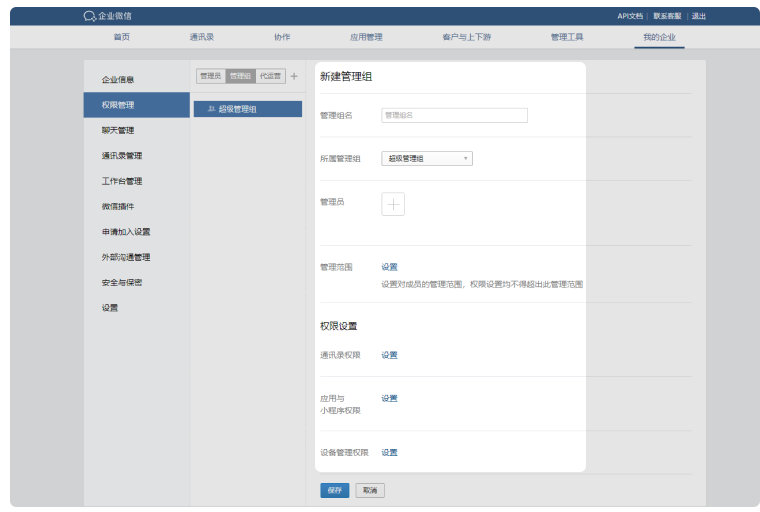
Task: Click the plus icon beside 代运营 tab
Action: click(294, 76)
